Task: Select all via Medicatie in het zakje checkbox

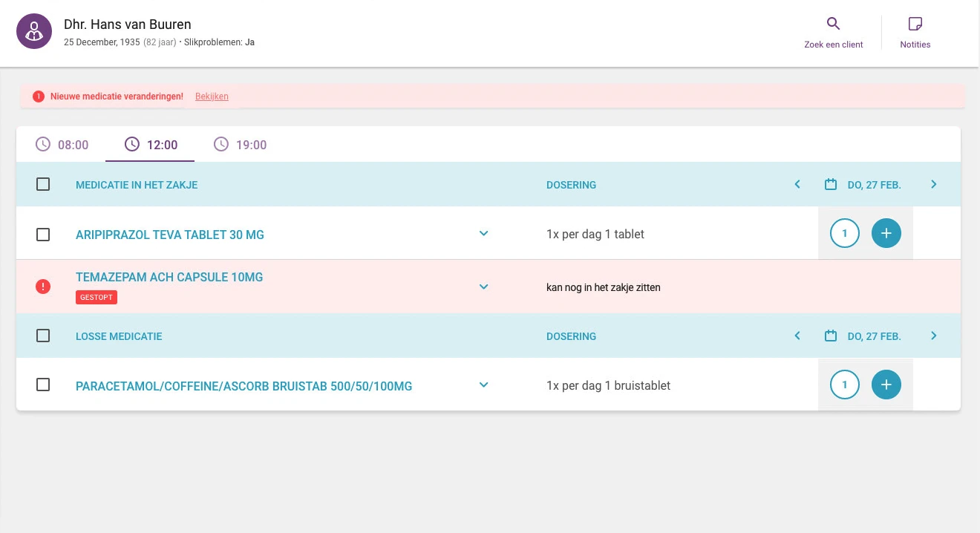Action: 43,185
